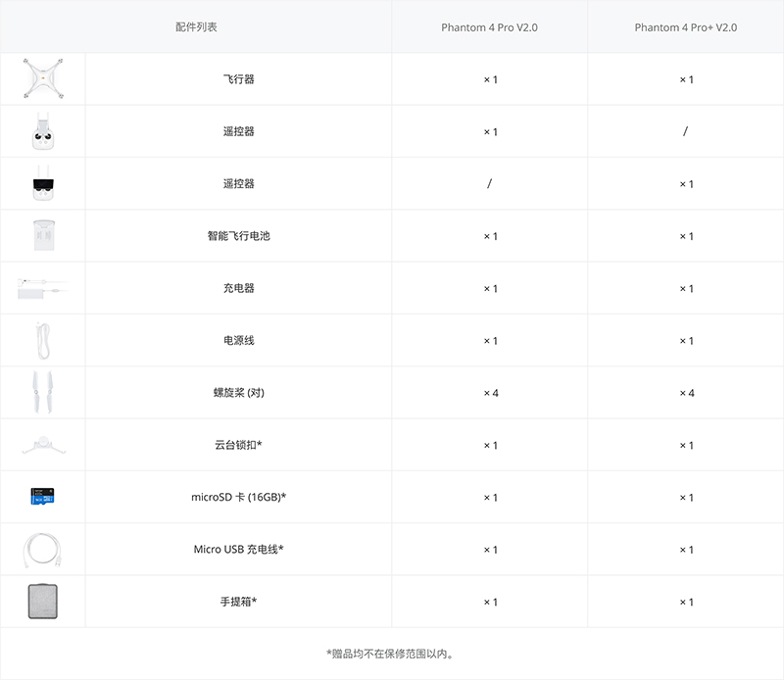Click the 配件列表 header cell
Screen dimensions: 784x680
(x=196, y=27)
